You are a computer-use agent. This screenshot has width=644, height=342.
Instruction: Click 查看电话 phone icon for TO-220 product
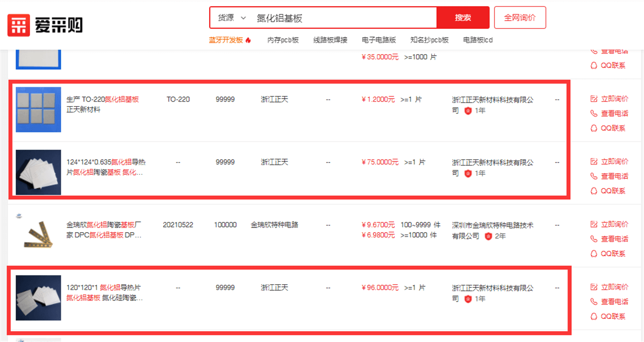coord(594,113)
